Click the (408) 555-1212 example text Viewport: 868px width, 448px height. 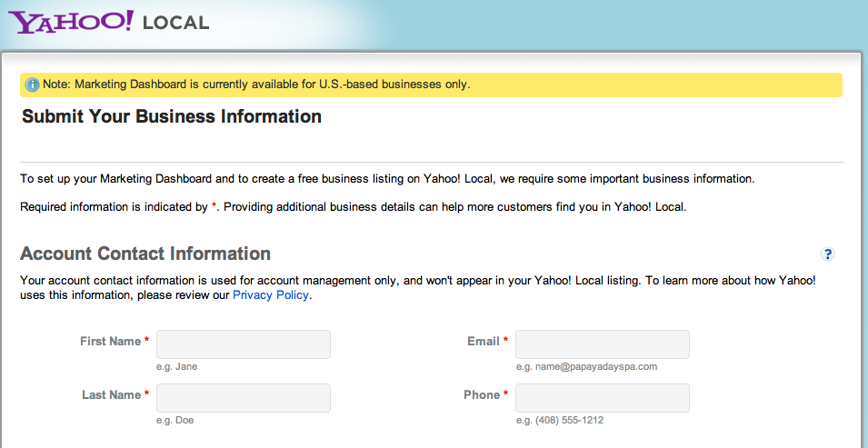[560, 421]
